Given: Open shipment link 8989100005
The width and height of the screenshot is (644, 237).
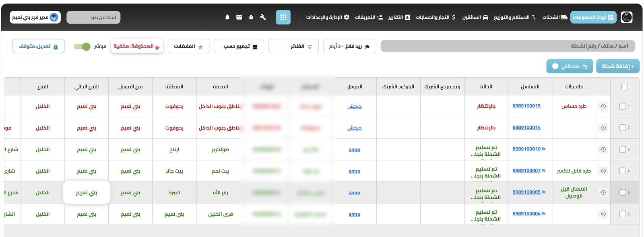Looking at the screenshot, I should pos(526,192).
